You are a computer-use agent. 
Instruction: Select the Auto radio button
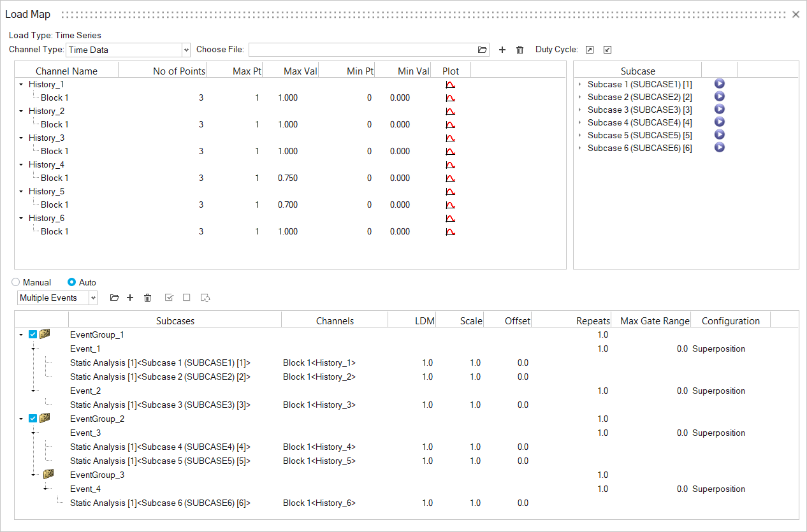(x=71, y=282)
